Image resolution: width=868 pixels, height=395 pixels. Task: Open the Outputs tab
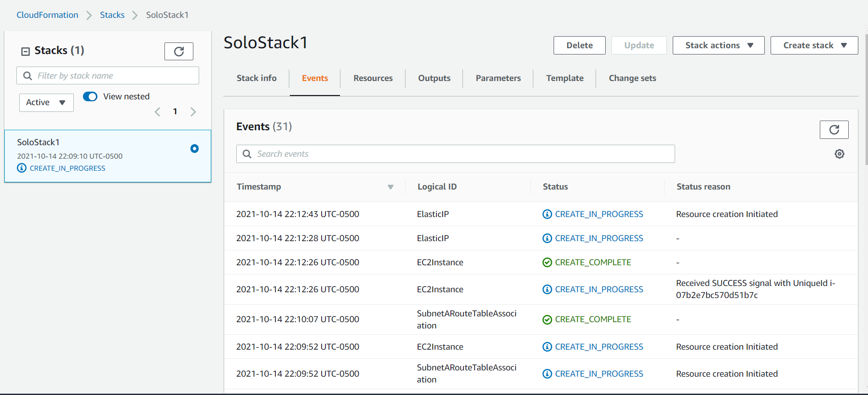[434, 78]
